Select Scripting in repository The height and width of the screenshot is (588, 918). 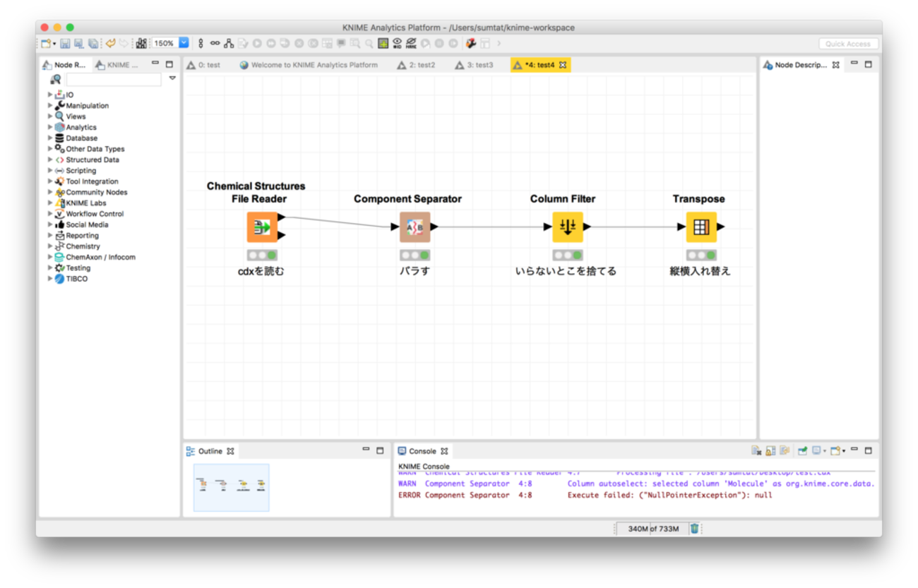pyautogui.click(x=81, y=170)
